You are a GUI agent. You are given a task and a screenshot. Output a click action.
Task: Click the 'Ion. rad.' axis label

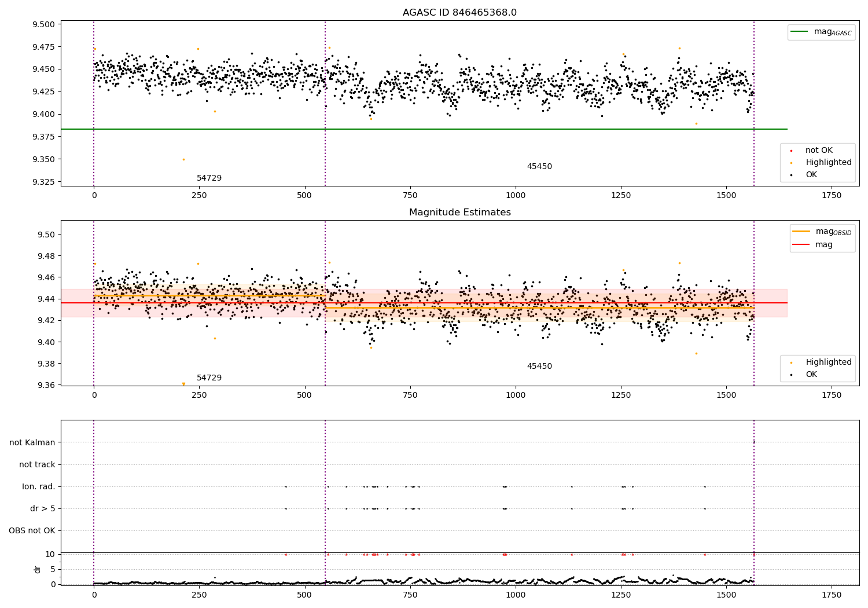pyautogui.click(x=39, y=486)
